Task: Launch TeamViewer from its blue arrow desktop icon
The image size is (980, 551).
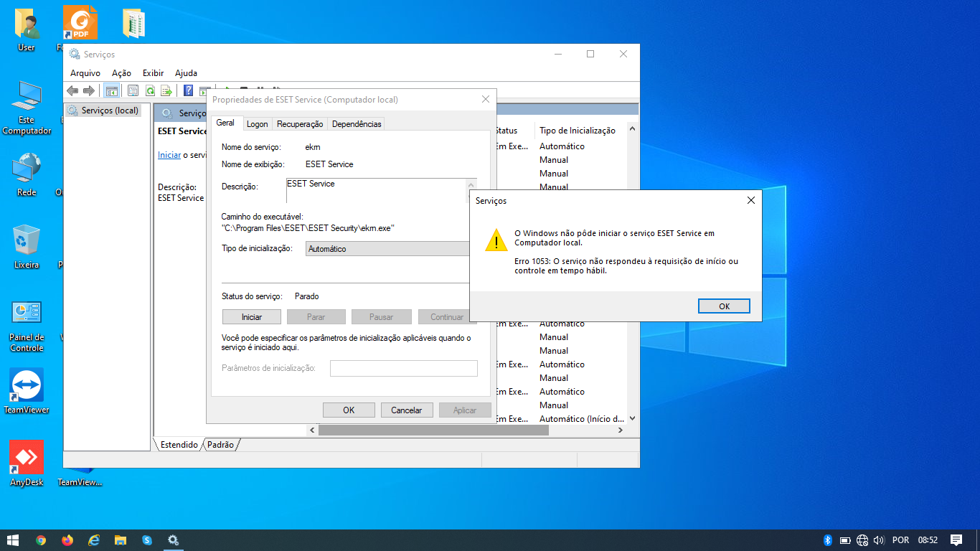Action: tap(27, 391)
